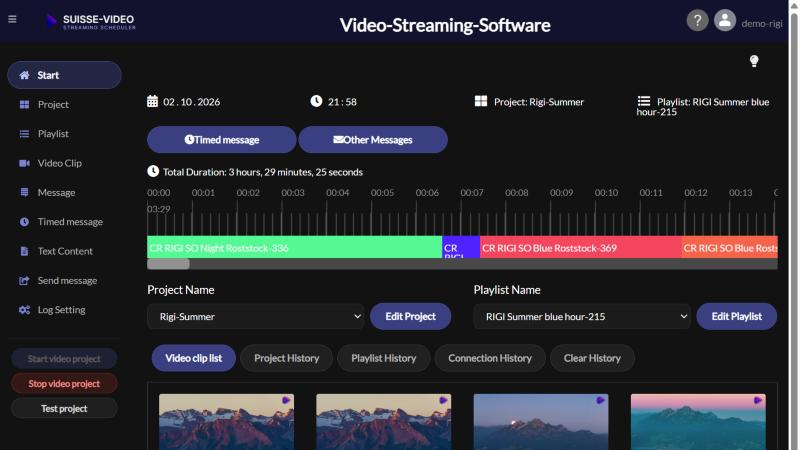Click the Other Messages button
800x450 pixels.
pos(373,140)
